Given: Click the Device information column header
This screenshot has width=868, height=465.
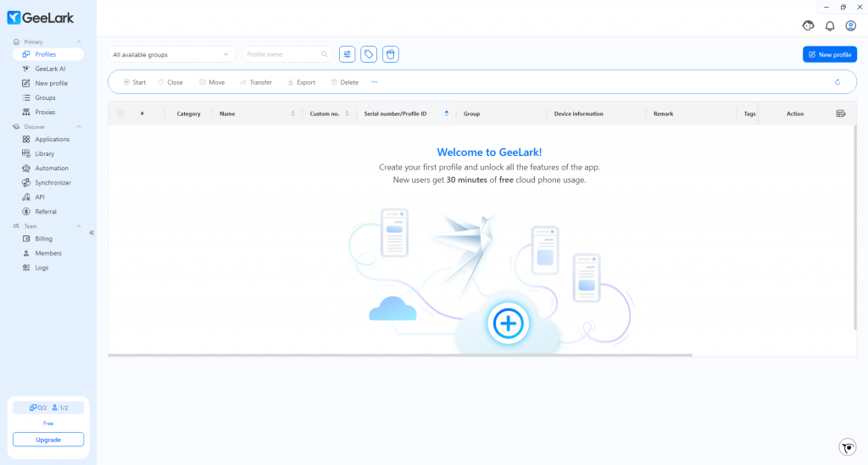Looking at the screenshot, I should (578, 113).
